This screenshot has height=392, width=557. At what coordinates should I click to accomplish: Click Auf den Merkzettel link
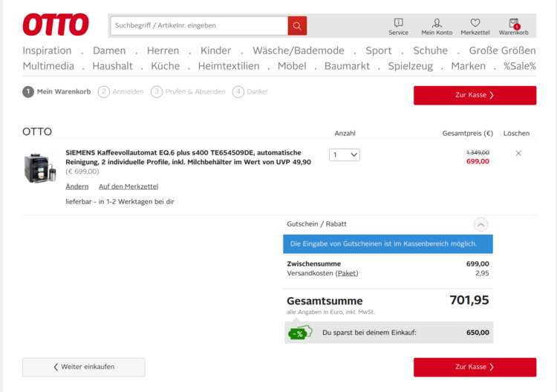click(128, 186)
